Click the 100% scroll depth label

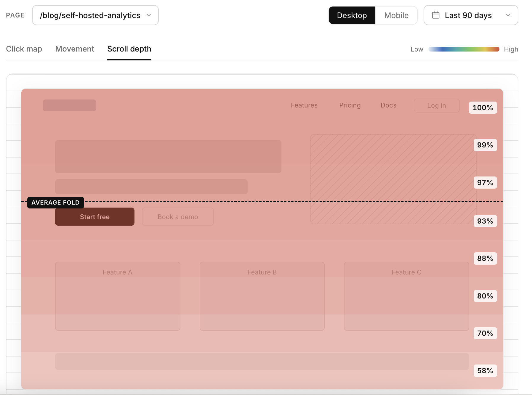point(483,107)
